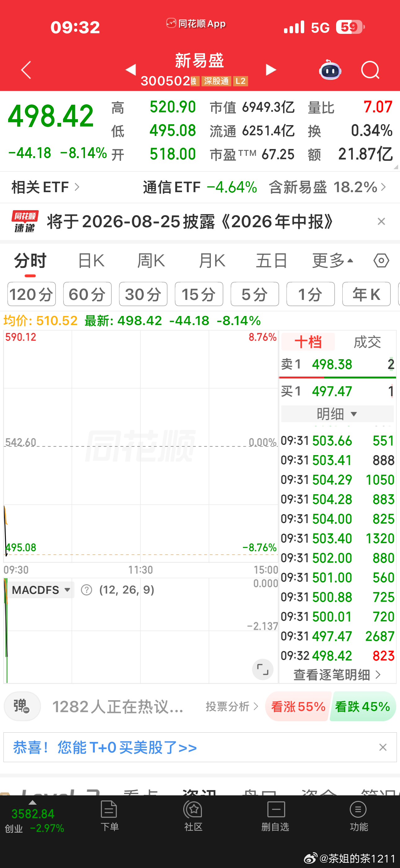Open MACDFS help question mark
Screen dimensions: 400x868
pos(87,590)
